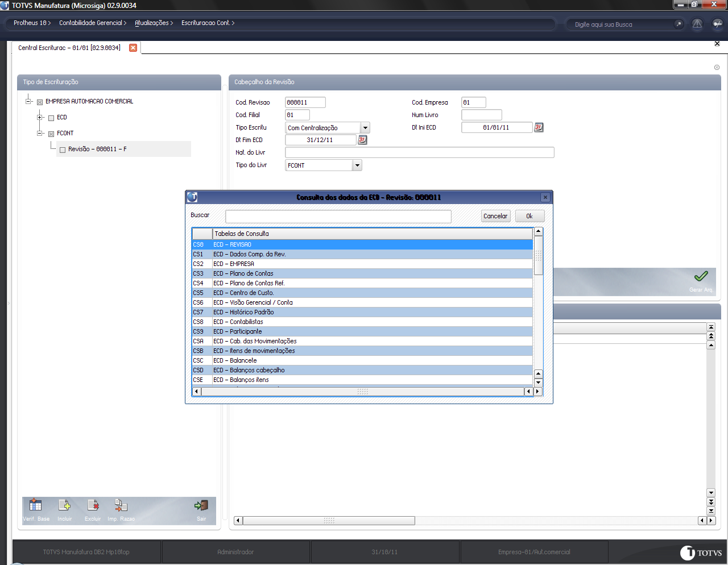This screenshot has width=728, height=565.
Task: Select row CS4 Plano de Contas Ref.
Action: [362, 283]
